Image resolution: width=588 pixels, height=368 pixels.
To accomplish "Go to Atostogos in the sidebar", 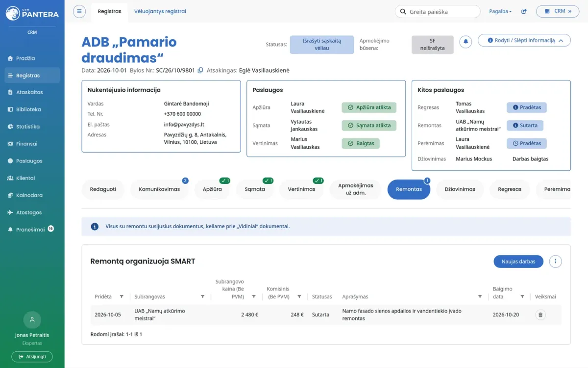I will 32,212.
